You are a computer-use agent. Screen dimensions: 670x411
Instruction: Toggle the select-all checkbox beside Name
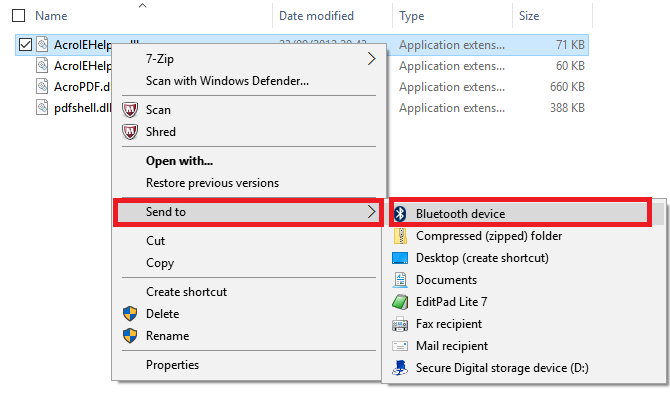(18, 16)
